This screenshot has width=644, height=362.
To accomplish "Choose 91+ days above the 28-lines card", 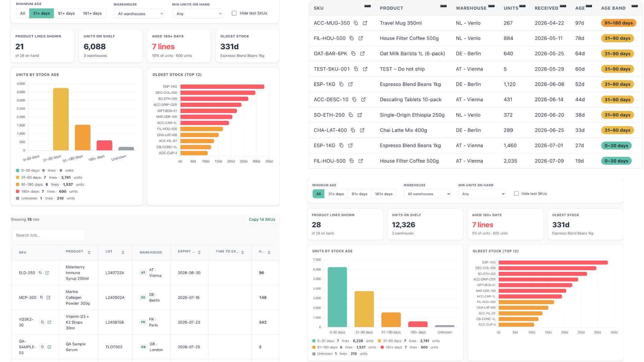I will pos(360,194).
